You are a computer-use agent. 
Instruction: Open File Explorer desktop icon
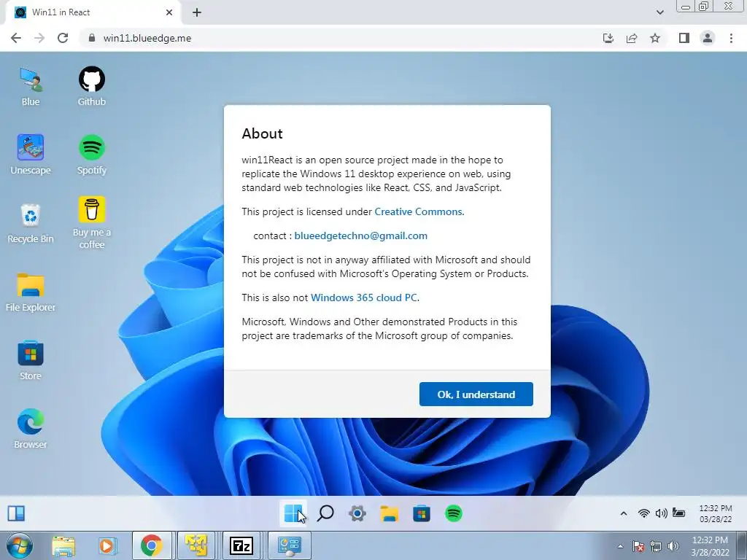31,292
